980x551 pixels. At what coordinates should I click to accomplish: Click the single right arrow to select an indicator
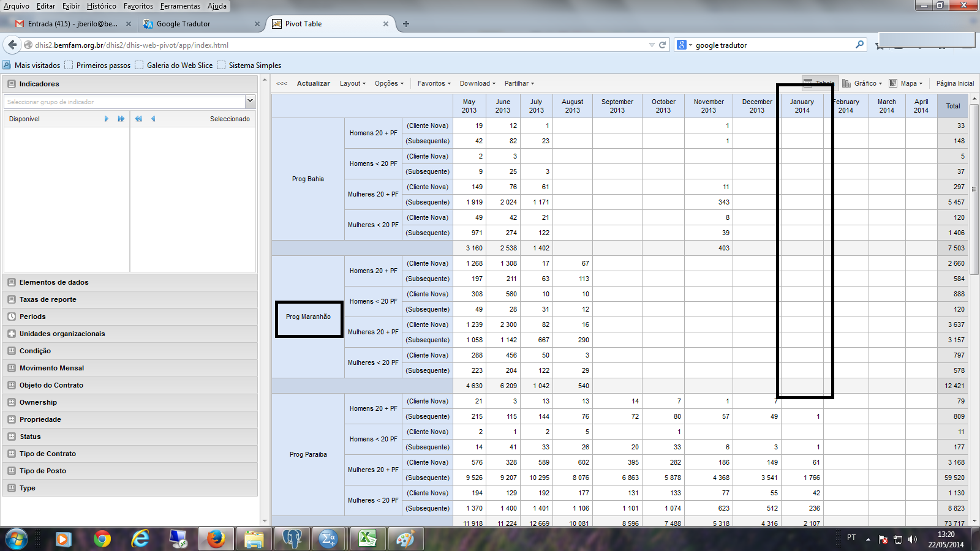(107, 119)
